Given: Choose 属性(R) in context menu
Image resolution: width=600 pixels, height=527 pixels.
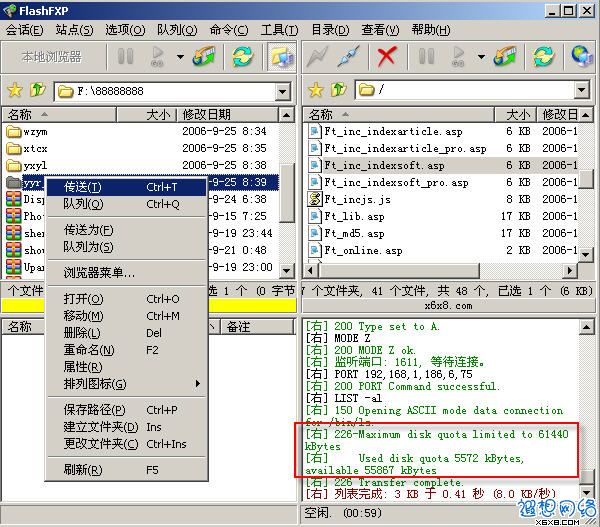Looking at the screenshot, I should coord(127,367).
